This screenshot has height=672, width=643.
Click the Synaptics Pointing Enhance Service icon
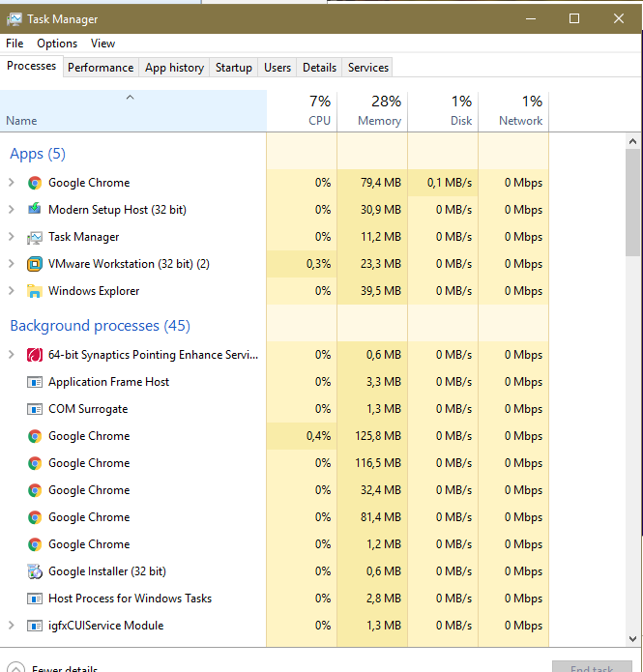[x=35, y=355]
